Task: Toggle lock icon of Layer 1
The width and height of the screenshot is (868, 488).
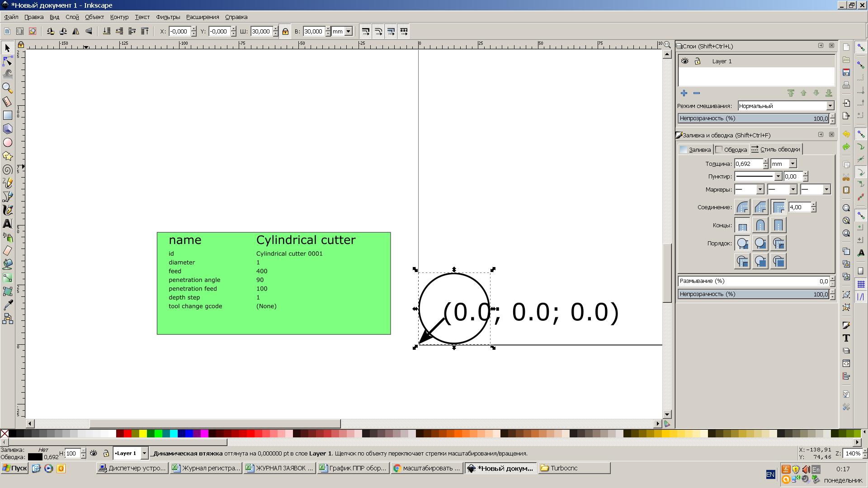Action: (697, 61)
